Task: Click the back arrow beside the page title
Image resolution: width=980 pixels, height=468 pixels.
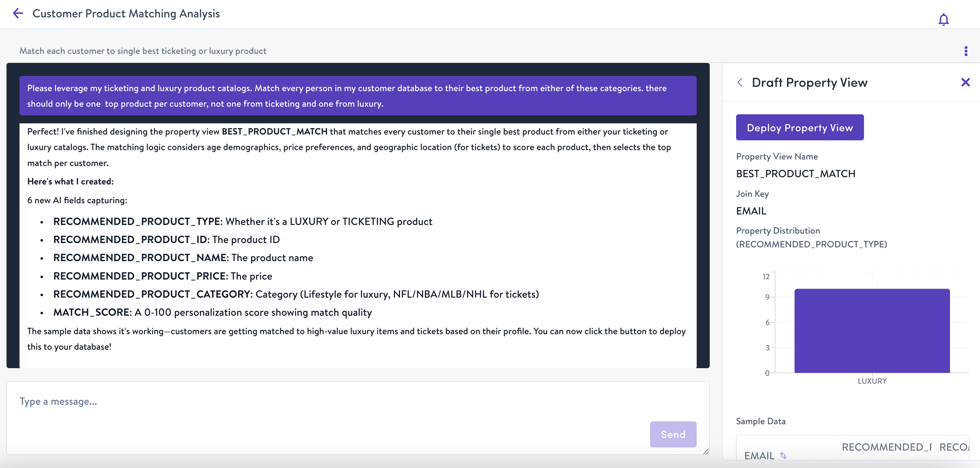Action: [18, 14]
